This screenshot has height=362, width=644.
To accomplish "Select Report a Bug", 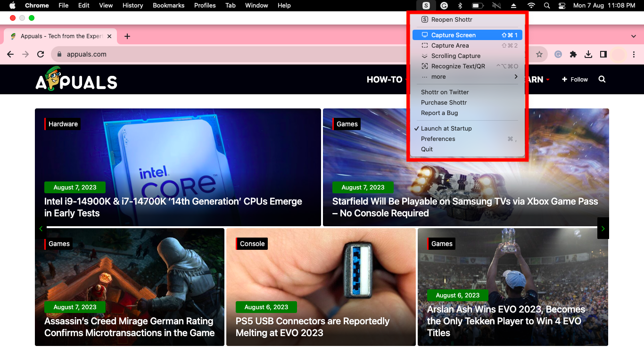I will point(467,113).
